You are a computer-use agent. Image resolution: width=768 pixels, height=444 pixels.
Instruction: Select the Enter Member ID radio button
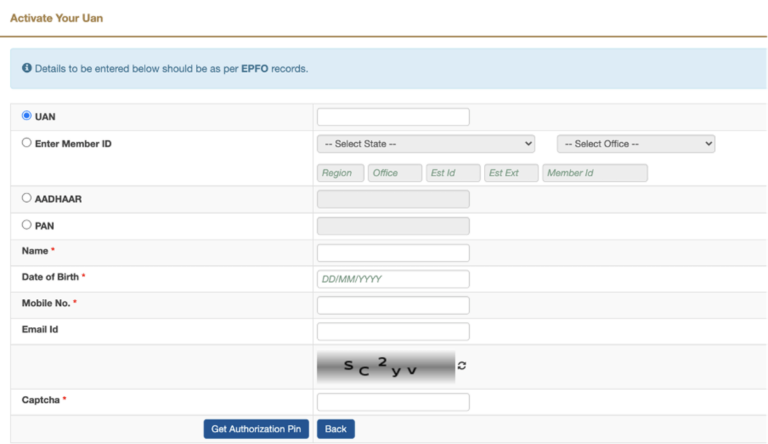coord(27,143)
